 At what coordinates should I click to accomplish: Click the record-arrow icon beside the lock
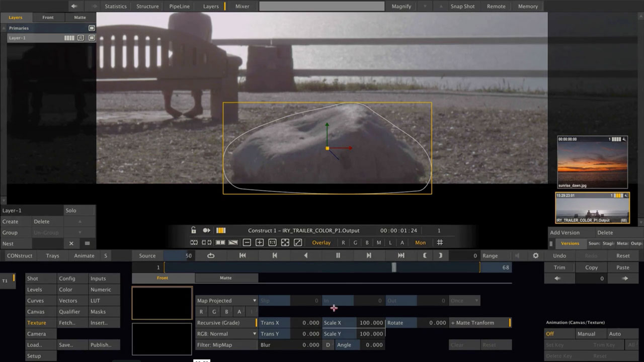206,230
